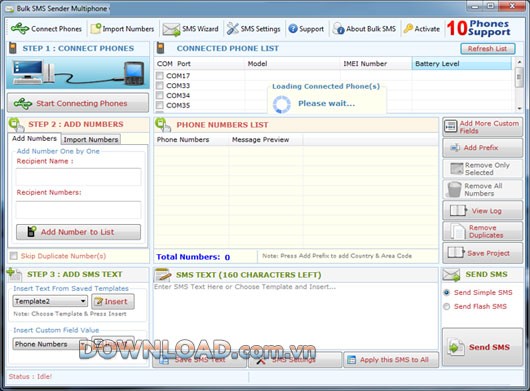Tick the COM34 port checkbox

(x=160, y=95)
